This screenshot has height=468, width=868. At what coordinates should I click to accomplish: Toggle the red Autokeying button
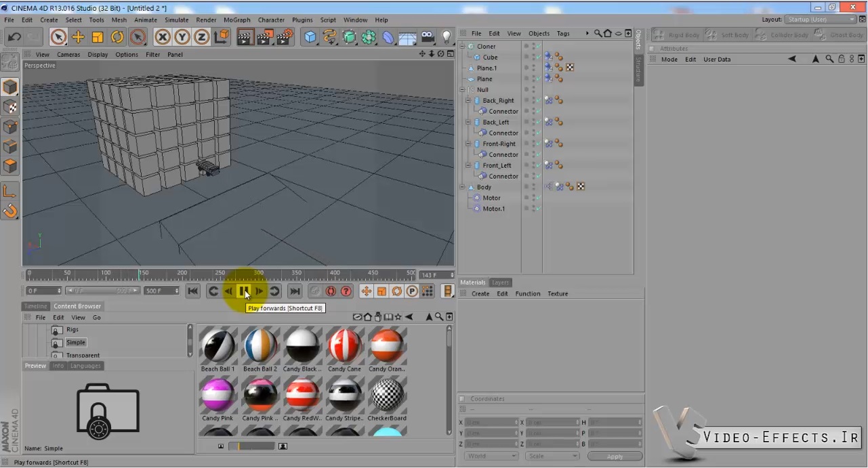click(331, 291)
